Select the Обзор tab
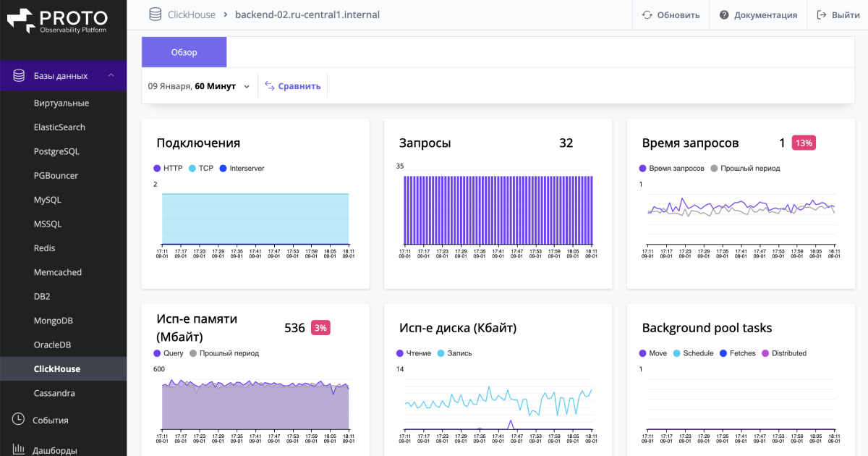 184,52
